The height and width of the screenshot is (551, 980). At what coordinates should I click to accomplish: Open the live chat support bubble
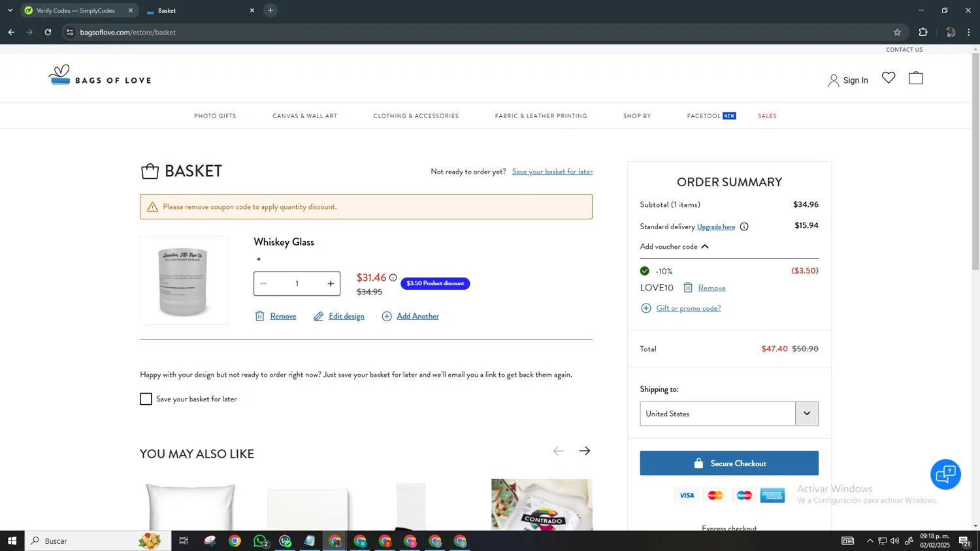click(x=945, y=475)
